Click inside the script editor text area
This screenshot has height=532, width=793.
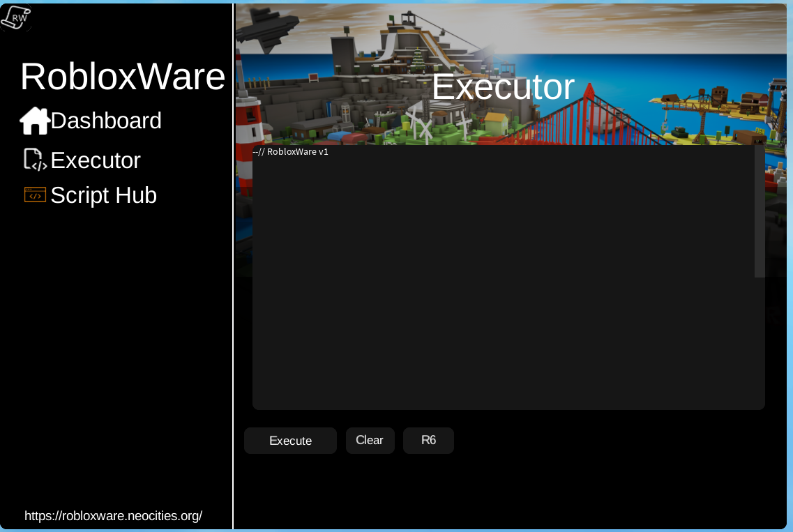pos(508,277)
